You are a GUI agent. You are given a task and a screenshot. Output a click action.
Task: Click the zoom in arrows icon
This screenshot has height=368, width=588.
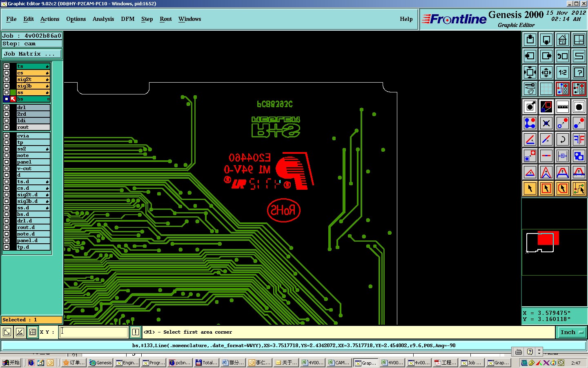coord(530,72)
